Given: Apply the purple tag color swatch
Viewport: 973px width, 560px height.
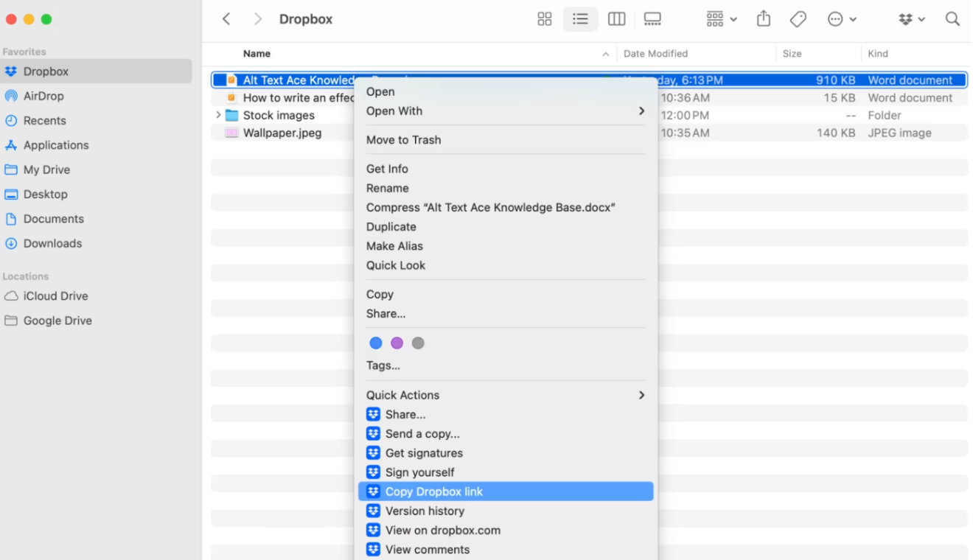Looking at the screenshot, I should [x=397, y=343].
